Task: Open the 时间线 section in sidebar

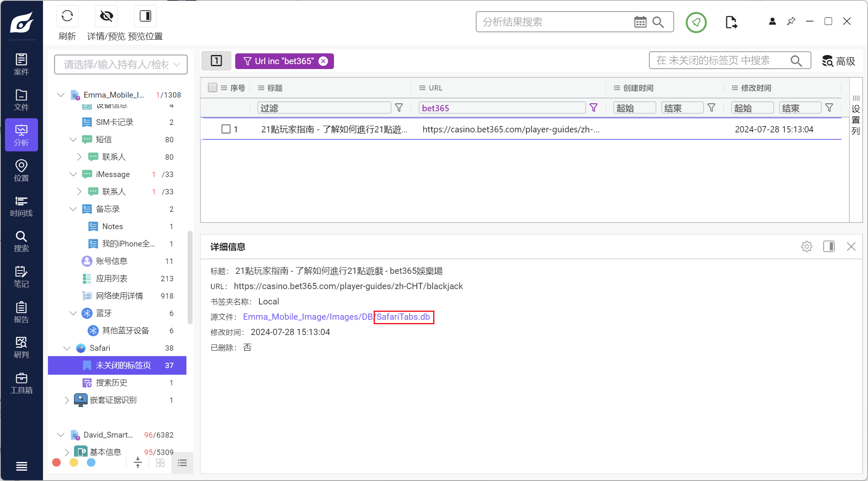Action: click(21, 206)
